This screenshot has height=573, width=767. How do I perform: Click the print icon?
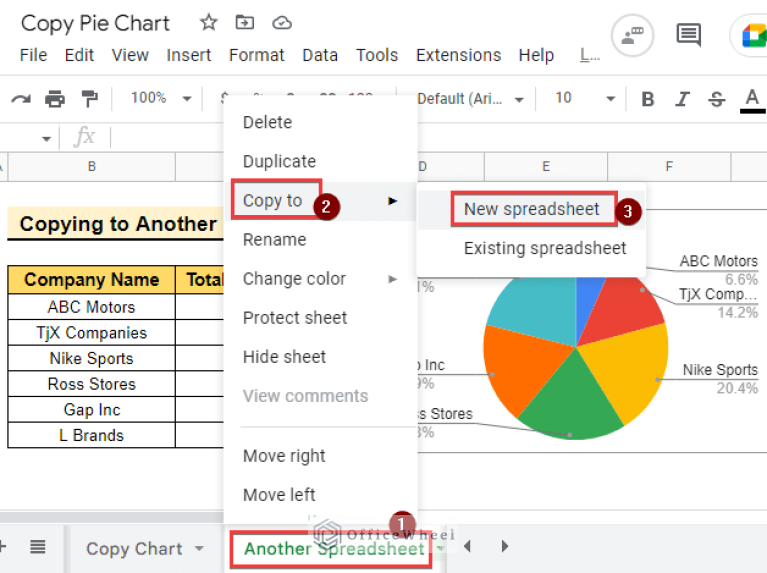[x=55, y=98]
